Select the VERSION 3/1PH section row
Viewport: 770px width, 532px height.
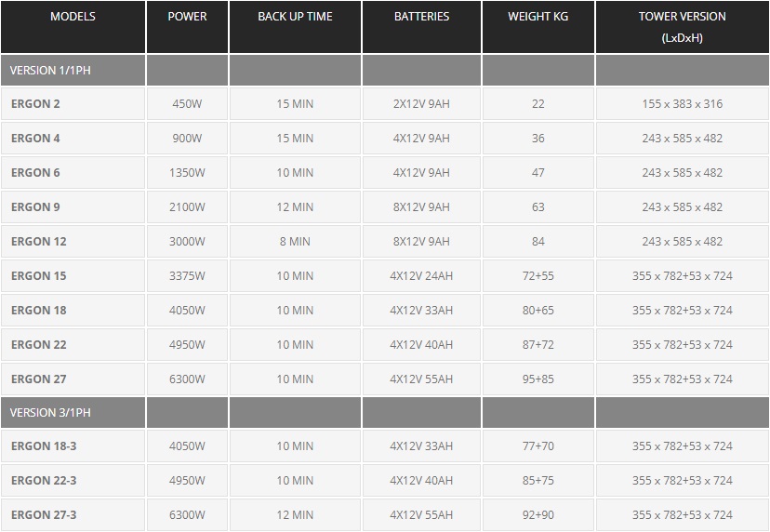tap(385, 413)
